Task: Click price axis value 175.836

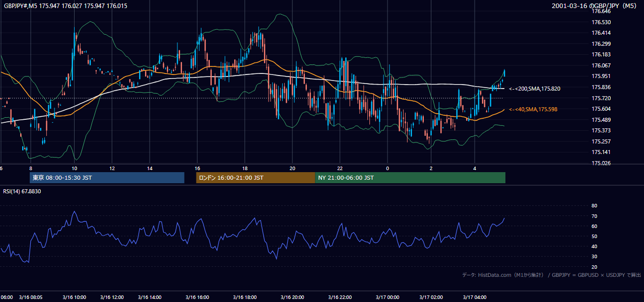Action: pos(601,87)
